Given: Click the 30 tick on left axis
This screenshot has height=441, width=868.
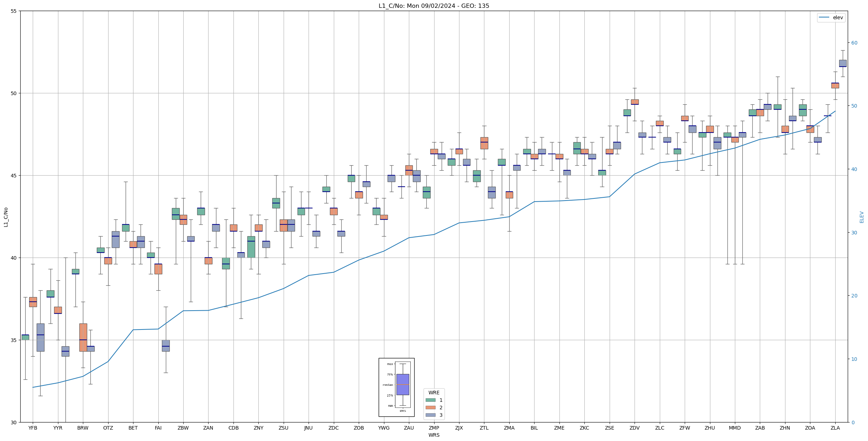Looking at the screenshot, I should [14, 422].
